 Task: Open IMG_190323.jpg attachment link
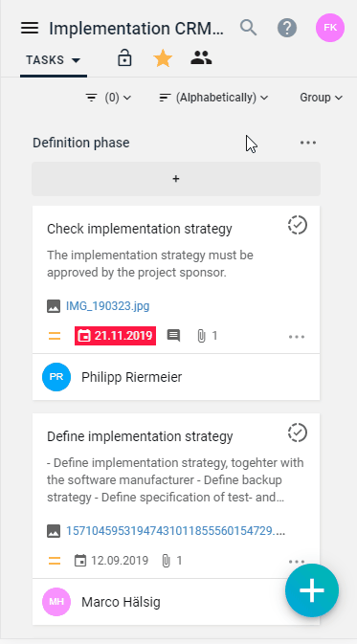coord(107,306)
